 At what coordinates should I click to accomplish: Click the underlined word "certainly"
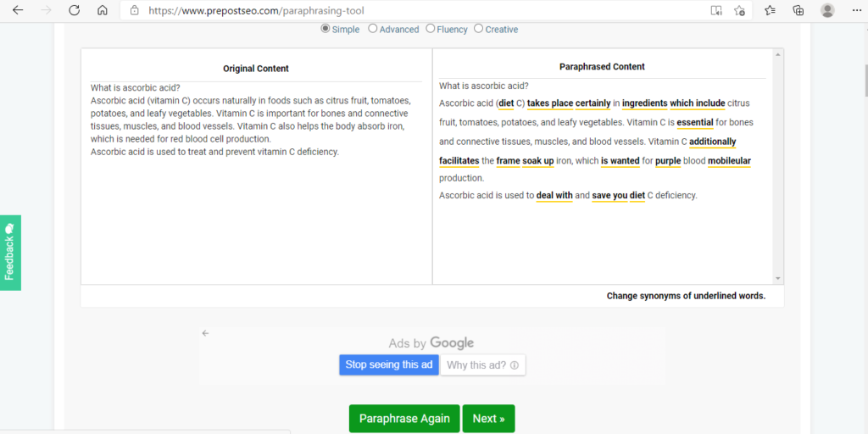[593, 103]
